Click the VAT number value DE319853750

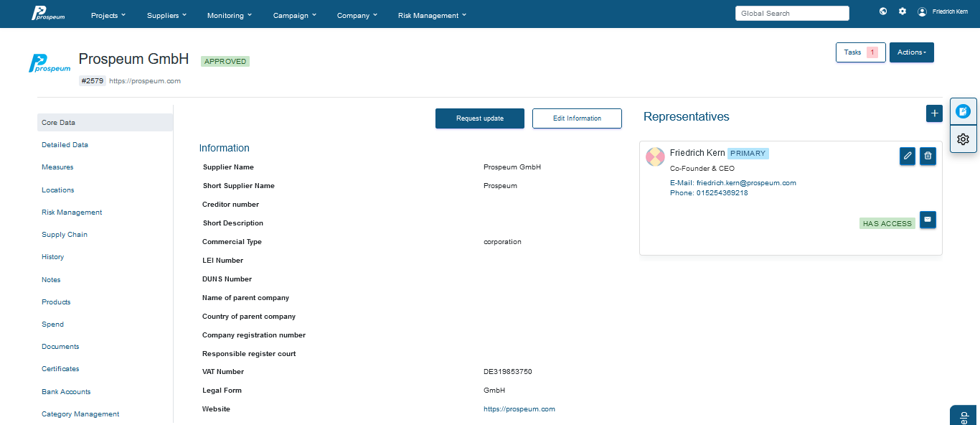pyautogui.click(x=508, y=372)
